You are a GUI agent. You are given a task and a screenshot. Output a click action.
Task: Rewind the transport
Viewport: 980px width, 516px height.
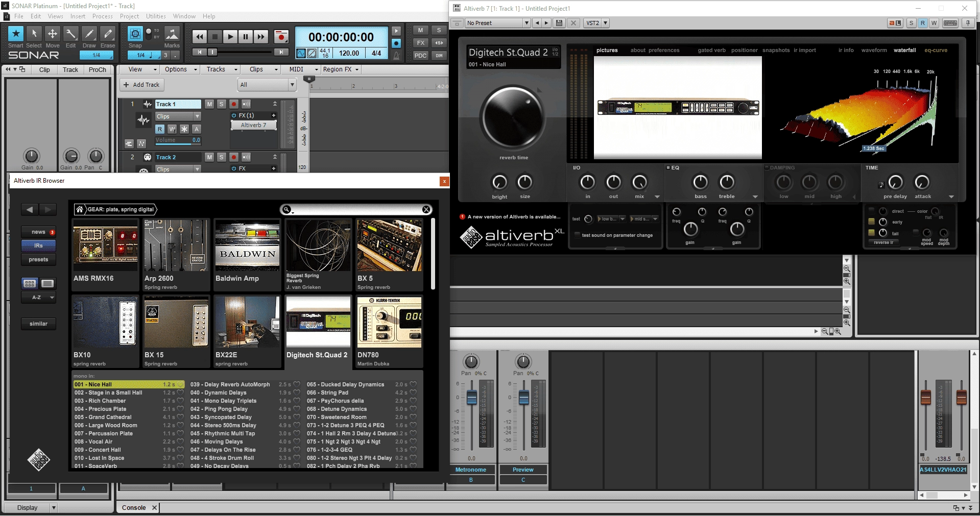click(x=200, y=37)
